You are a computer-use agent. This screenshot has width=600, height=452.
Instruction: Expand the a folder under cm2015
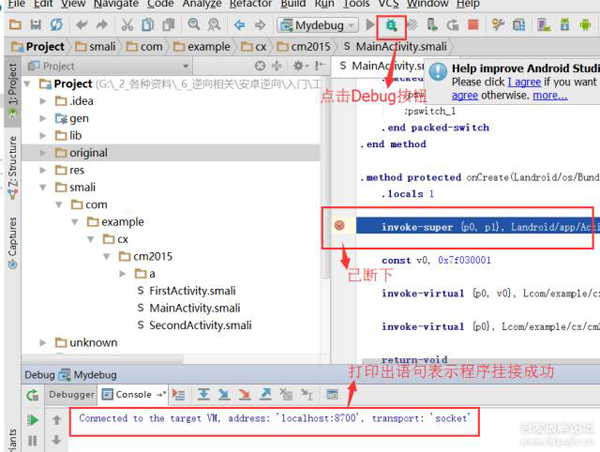(x=122, y=274)
